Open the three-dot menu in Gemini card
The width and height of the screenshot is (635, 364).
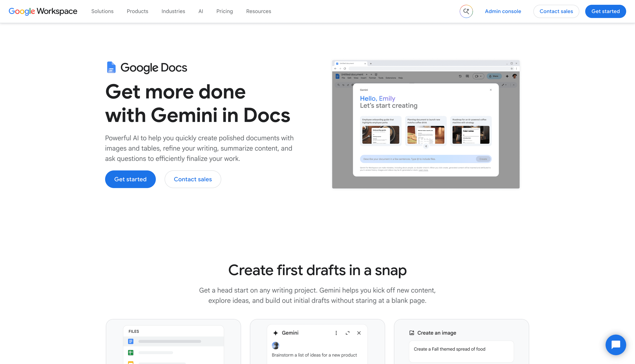(336, 333)
